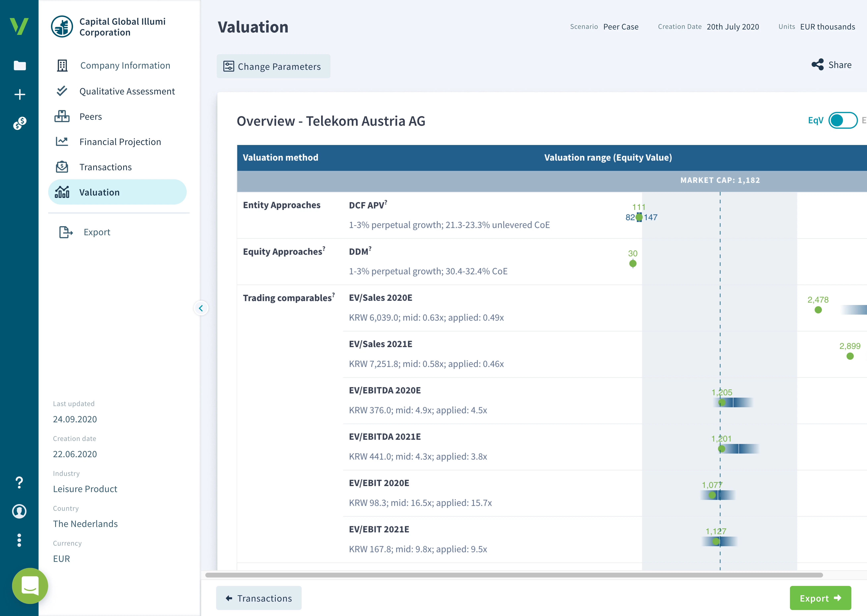
Task: Open Company Information section
Action: (x=125, y=66)
